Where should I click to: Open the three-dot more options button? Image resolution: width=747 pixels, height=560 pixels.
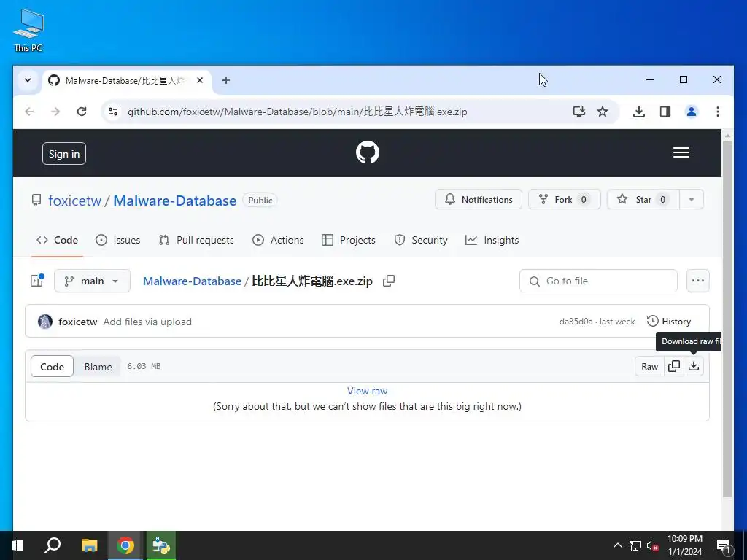pyautogui.click(x=697, y=281)
